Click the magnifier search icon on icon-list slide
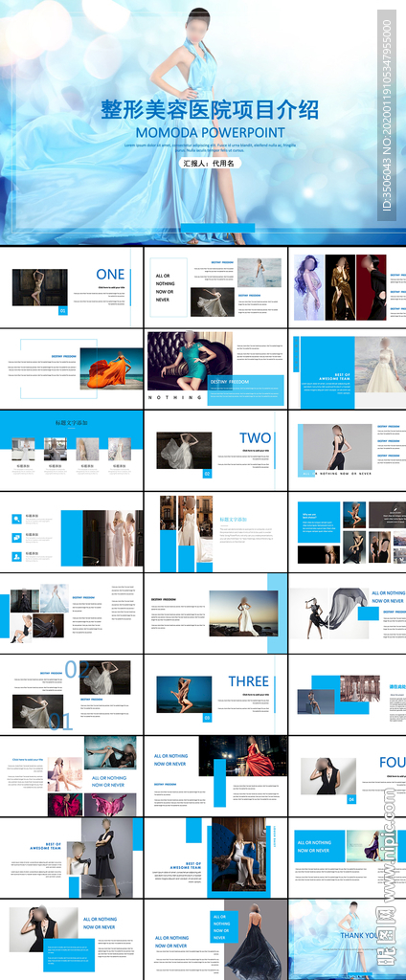This screenshot has width=406, height=980. click(17, 519)
